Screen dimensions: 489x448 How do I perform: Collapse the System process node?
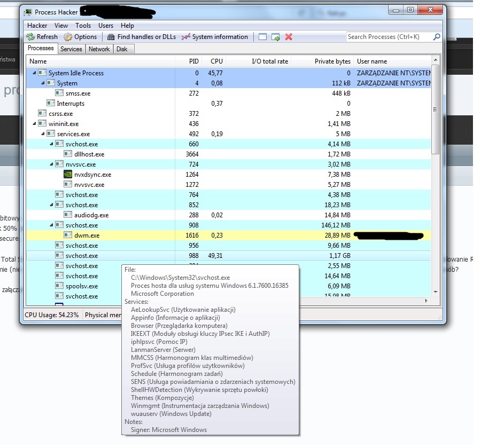tap(43, 83)
